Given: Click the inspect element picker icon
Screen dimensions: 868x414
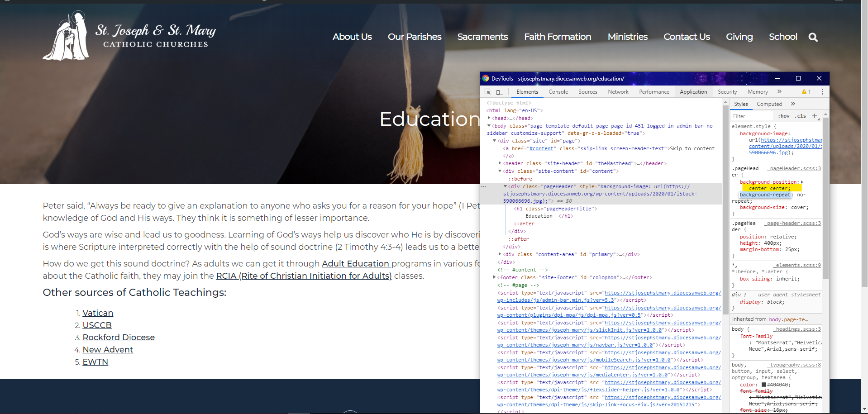Looking at the screenshot, I should coord(487,92).
